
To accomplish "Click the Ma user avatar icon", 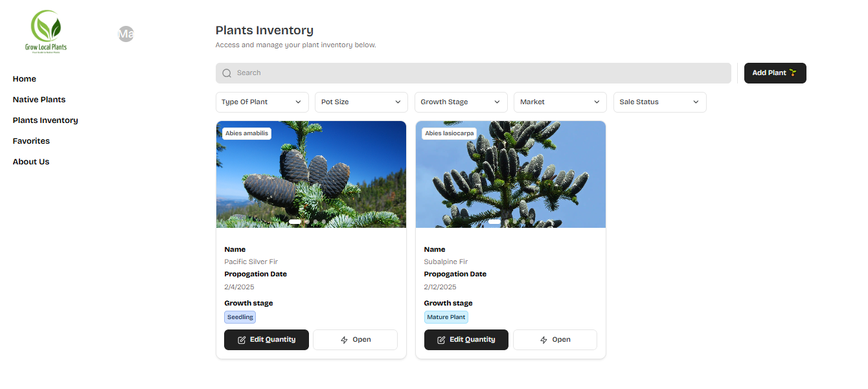I will click(x=126, y=34).
